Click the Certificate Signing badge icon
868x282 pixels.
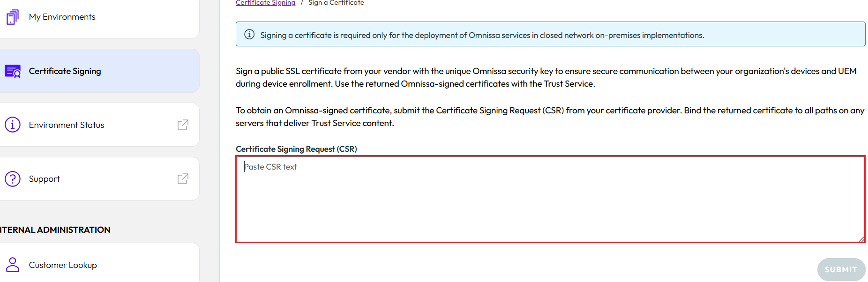coord(13,71)
